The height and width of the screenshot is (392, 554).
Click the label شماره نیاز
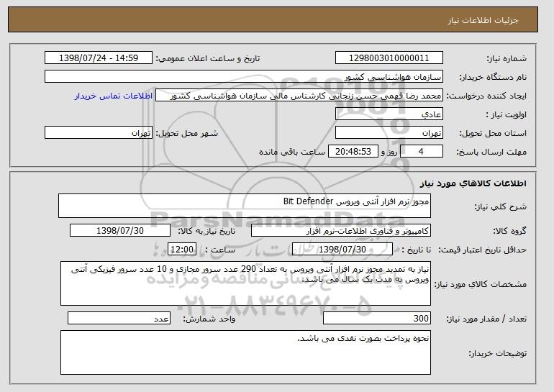pos(507,58)
